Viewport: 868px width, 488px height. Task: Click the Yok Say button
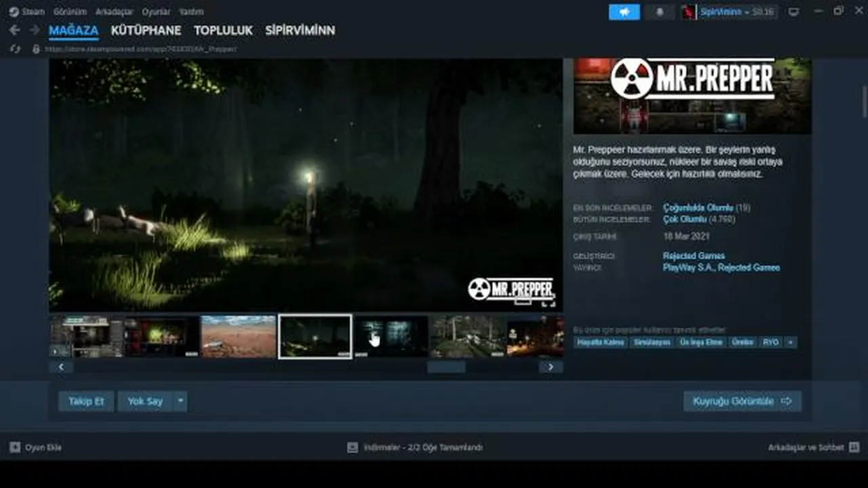tap(145, 401)
